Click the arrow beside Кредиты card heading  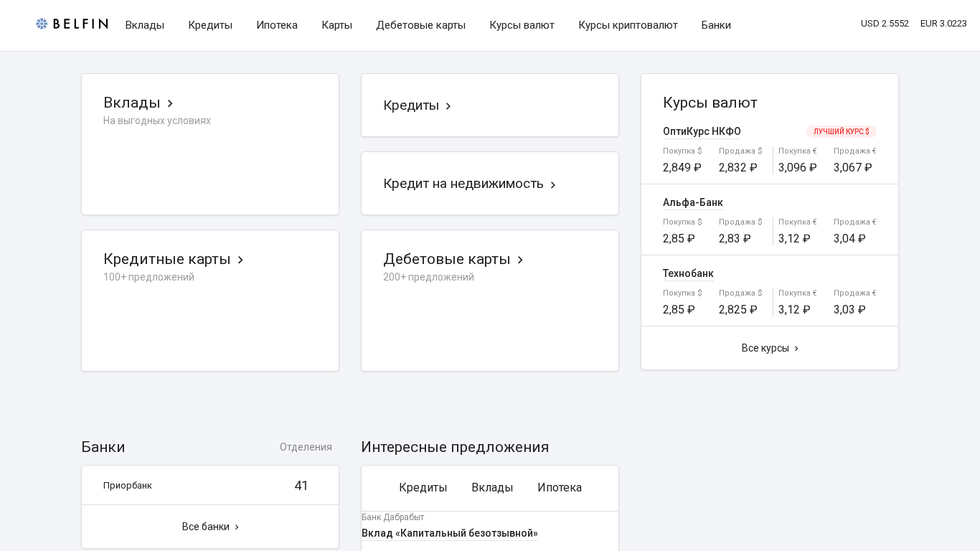pyautogui.click(x=448, y=106)
